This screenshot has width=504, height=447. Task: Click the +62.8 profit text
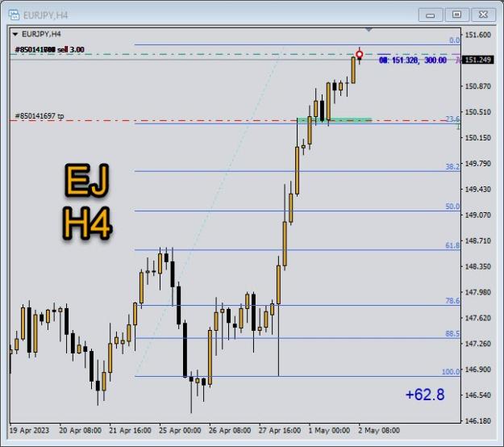tap(425, 395)
